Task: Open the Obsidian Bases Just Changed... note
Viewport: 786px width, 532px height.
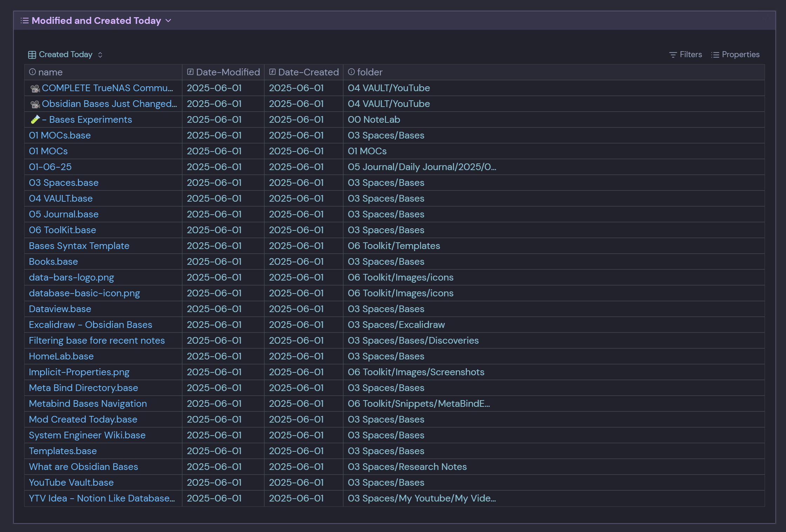Action: click(x=109, y=104)
